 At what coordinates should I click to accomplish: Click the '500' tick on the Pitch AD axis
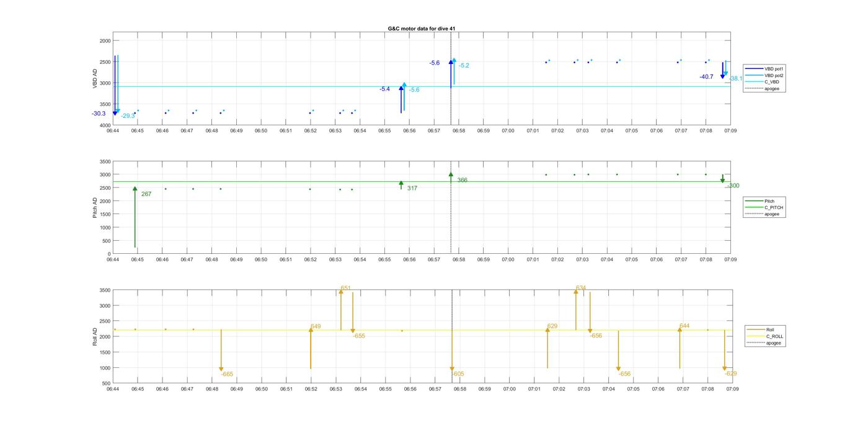107,241
